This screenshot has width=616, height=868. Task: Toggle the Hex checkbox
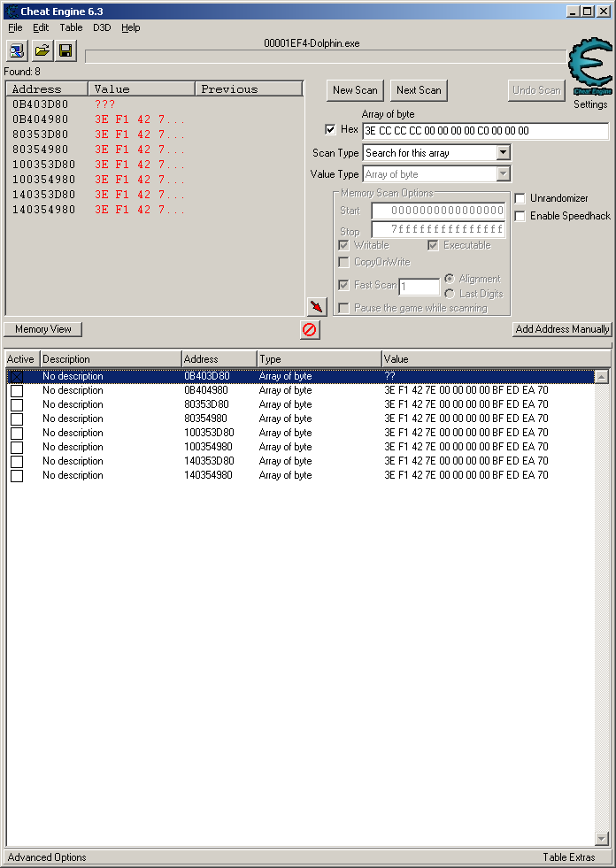coord(331,130)
